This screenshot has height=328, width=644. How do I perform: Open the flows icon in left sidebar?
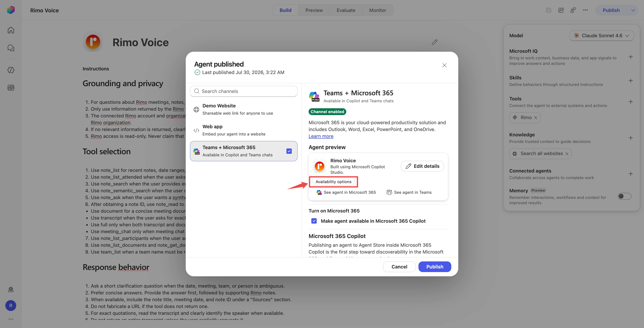11,88
